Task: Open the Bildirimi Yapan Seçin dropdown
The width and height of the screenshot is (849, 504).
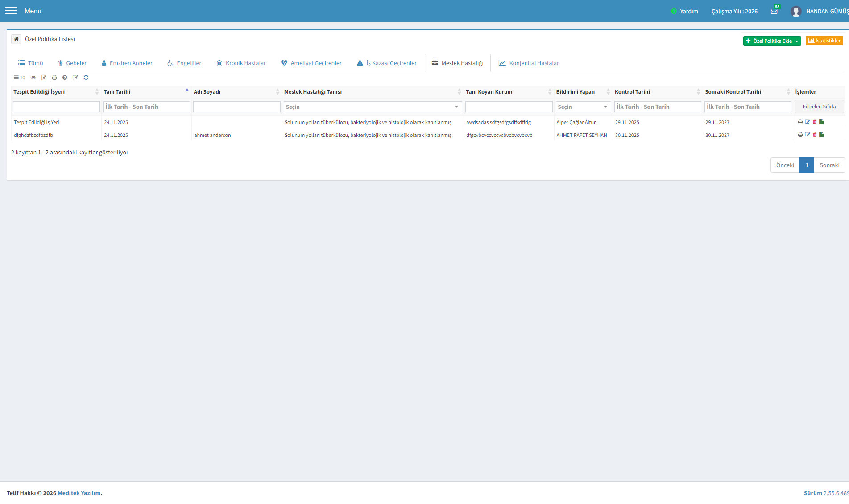Action: coord(583,107)
